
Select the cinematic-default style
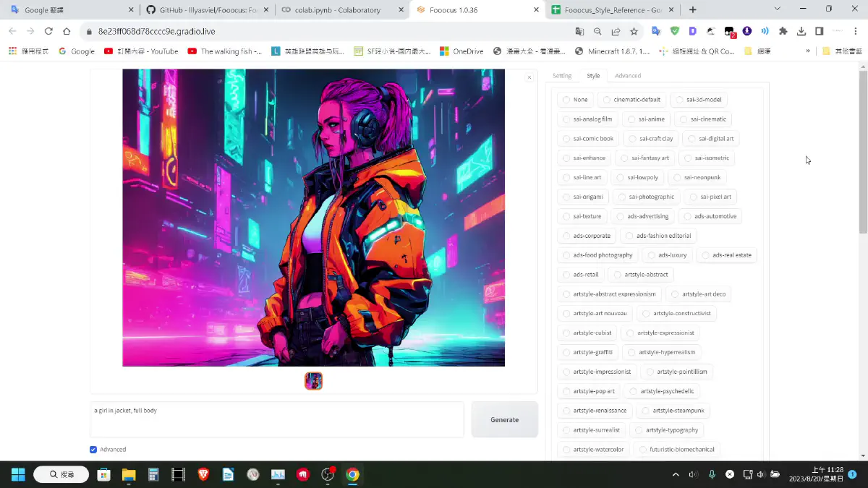point(631,100)
